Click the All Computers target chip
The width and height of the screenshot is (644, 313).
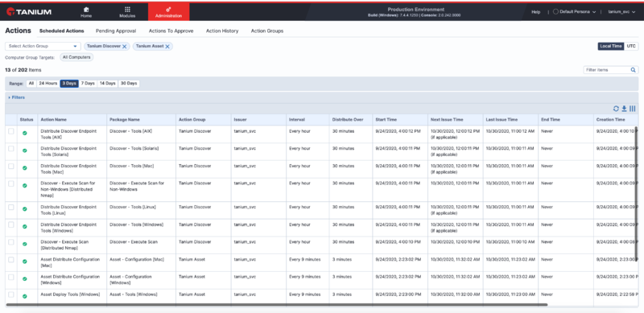pyautogui.click(x=76, y=57)
